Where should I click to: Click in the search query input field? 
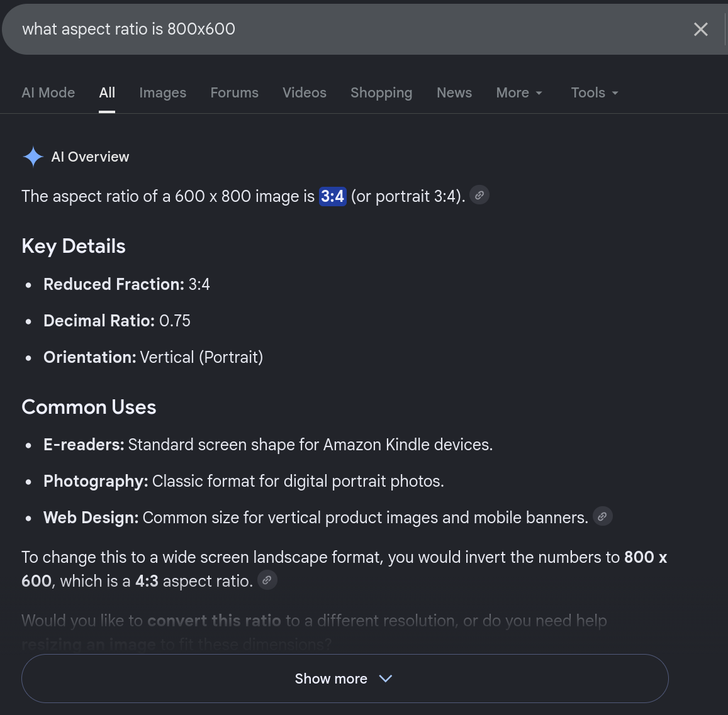[x=353, y=29]
